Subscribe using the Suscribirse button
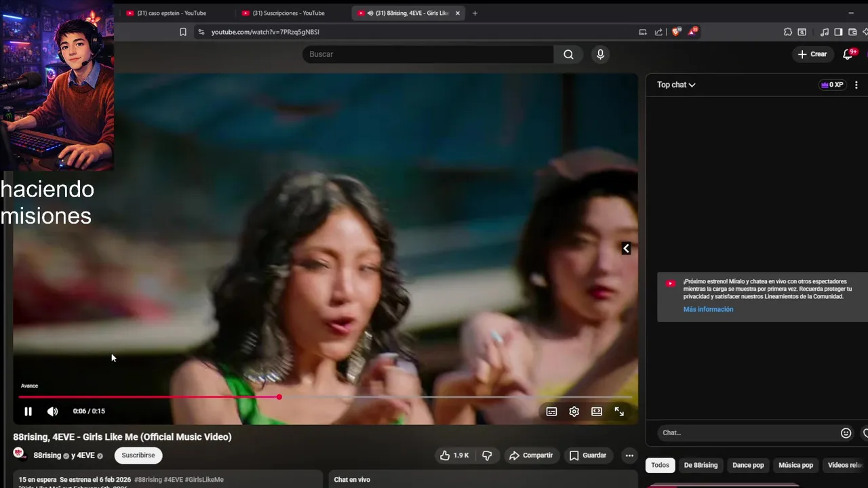The height and width of the screenshot is (488, 868). click(138, 455)
